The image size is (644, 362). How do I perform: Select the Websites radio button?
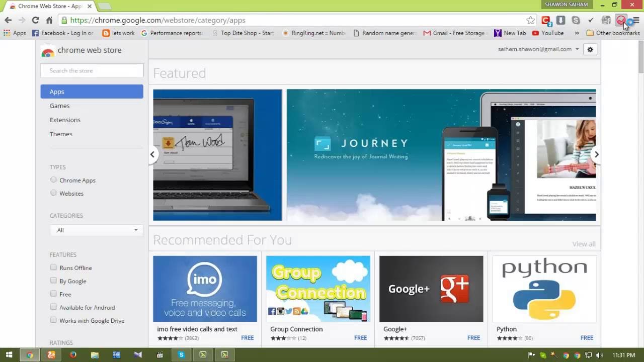53,193
